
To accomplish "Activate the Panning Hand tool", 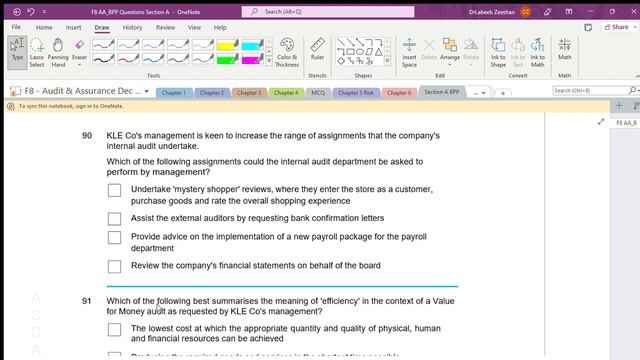I will (x=58, y=52).
